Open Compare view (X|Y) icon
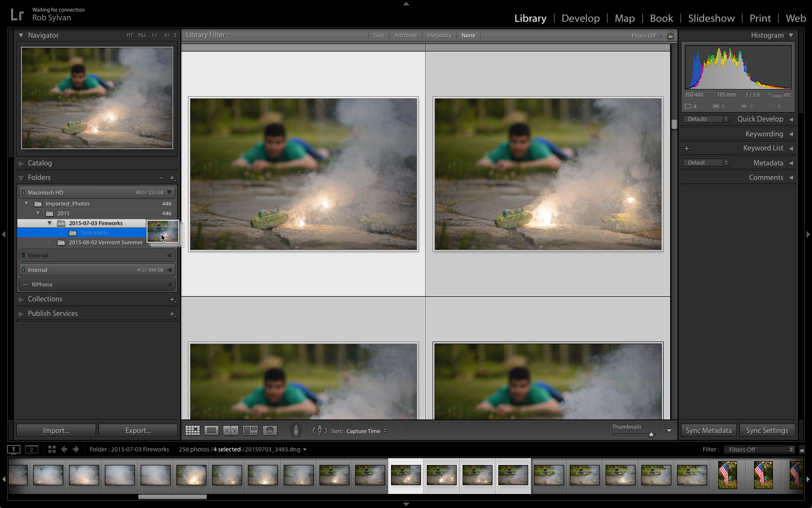Viewport: 812px width, 508px height. pos(231,430)
